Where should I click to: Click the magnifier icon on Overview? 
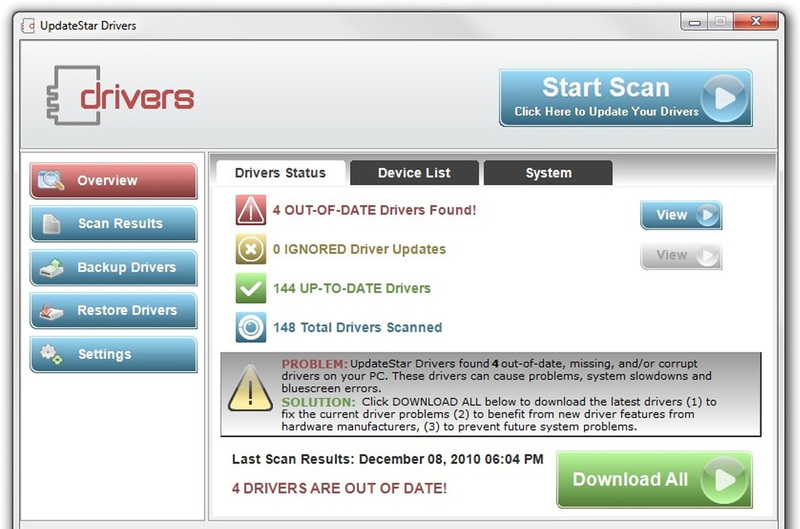click(51, 181)
